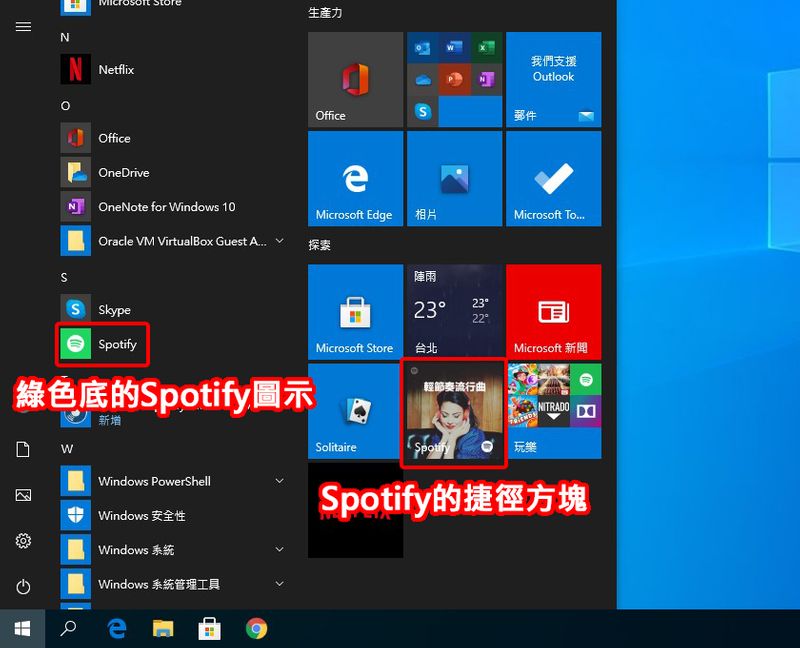Open Settings gear in Start sidebar
The image size is (800, 648).
click(23, 540)
